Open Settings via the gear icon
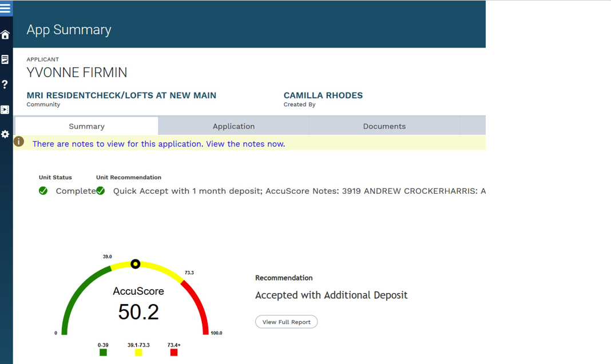Viewport: 611px width, 364px height. tap(5, 134)
